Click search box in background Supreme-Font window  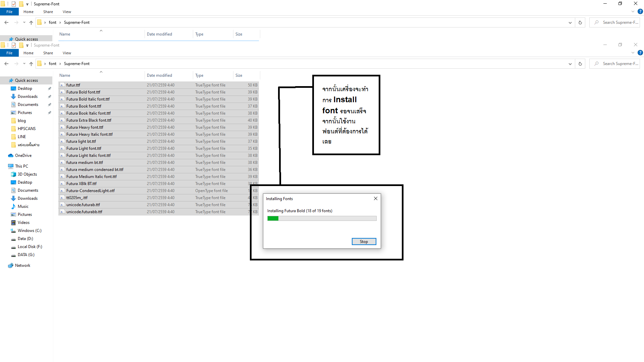614,22
